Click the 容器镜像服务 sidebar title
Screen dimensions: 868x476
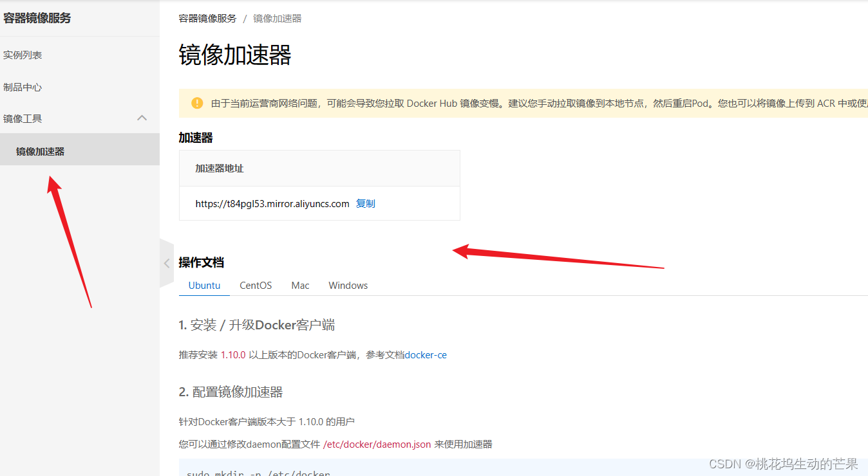pyautogui.click(x=37, y=18)
